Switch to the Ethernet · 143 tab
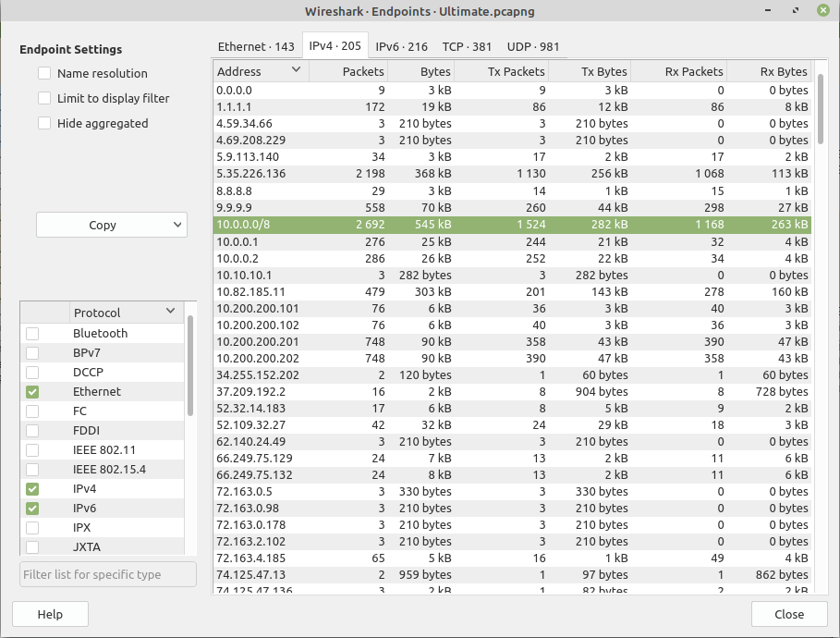Screen dimensions: 840x638 click(x=256, y=46)
